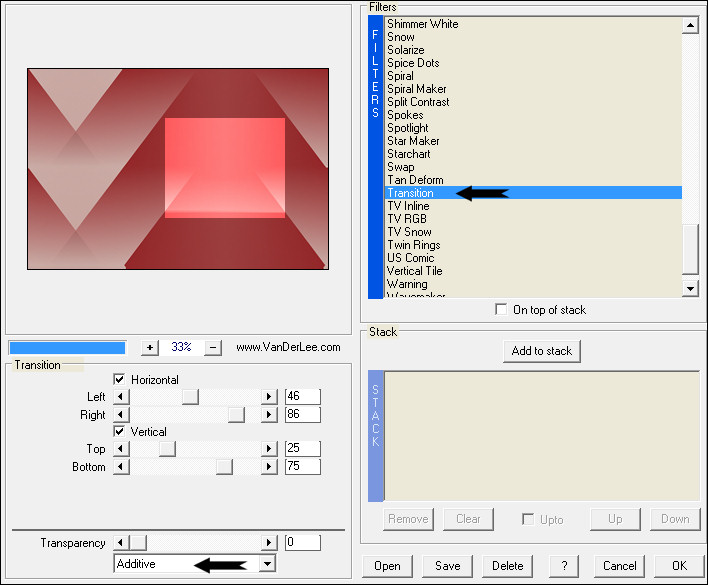This screenshot has height=585, width=708.
Task: Click the question mark help button
Action: pos(564,566)
